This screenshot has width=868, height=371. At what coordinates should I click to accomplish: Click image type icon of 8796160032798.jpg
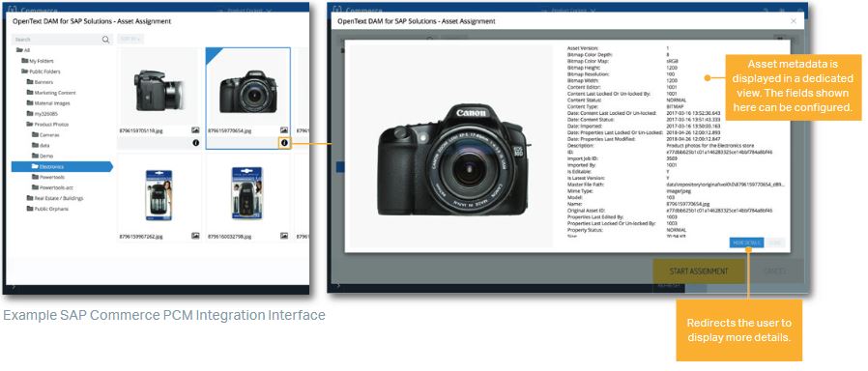point(284,236)
